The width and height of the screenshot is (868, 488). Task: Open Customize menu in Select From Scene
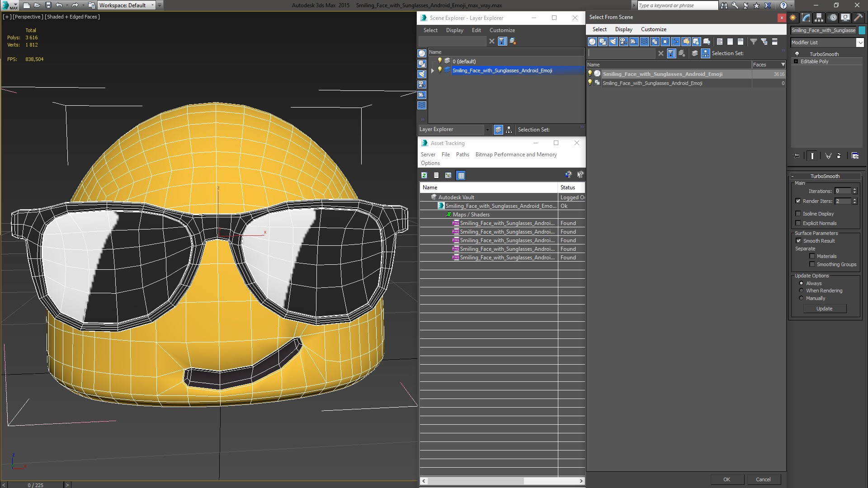[653, 29]
